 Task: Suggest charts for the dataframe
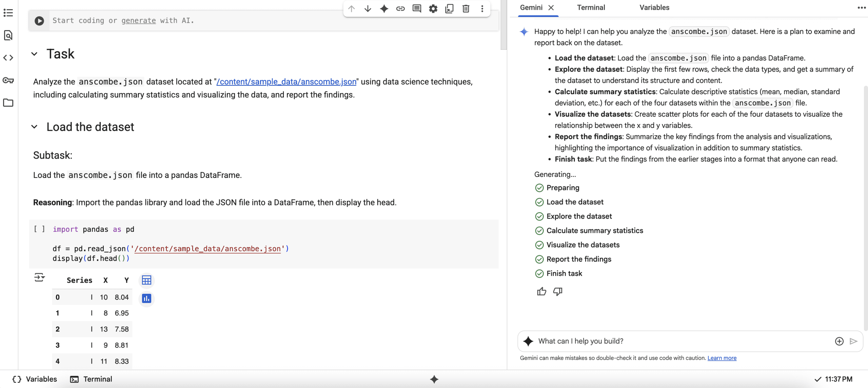[x=146, y=299]
